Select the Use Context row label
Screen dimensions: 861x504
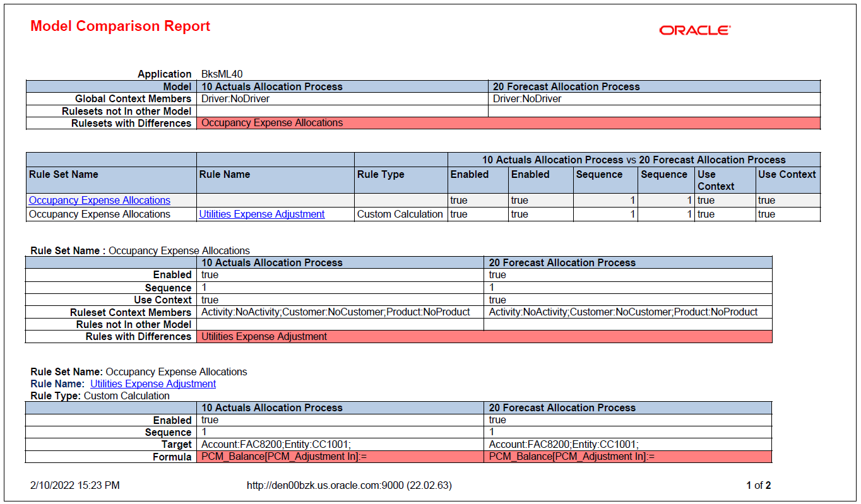pos(163,300)
